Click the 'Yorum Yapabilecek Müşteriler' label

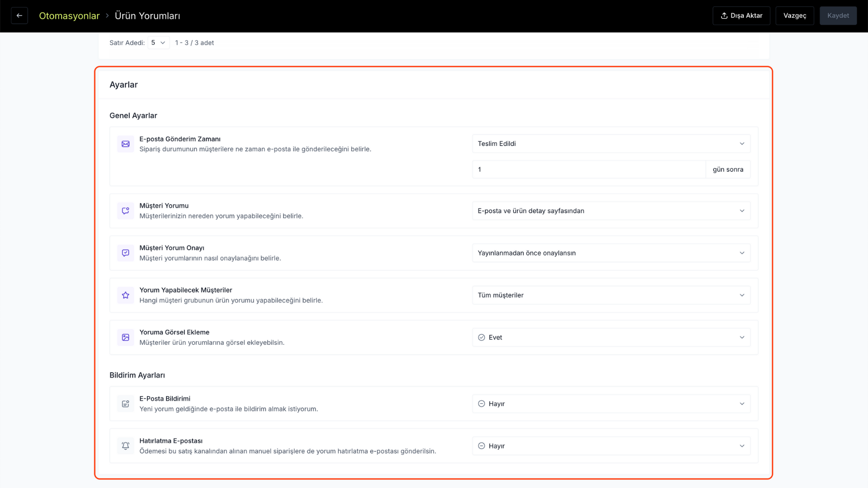click(x=186, y=290)
